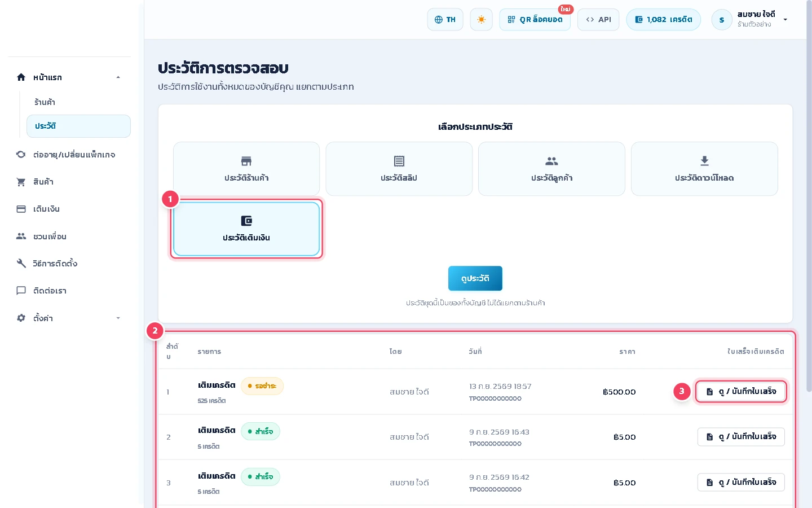Click the 13 ก.ย. 2569 18:57 date cell
This screenshot has height=508, width=812.
click(500, 387)
